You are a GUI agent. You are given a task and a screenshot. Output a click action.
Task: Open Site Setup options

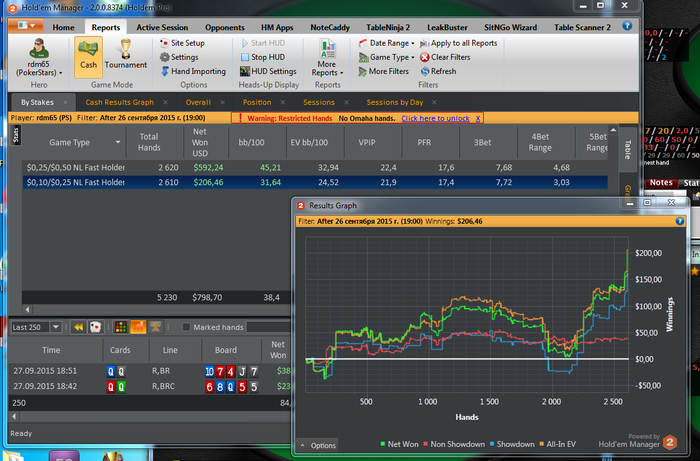(x=182, y=43)
